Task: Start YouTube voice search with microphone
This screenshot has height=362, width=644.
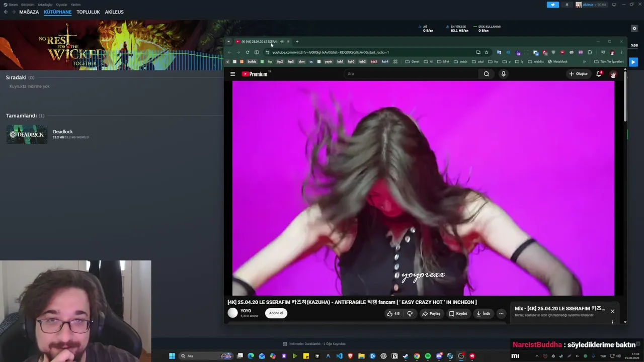Action: point(503,74)
